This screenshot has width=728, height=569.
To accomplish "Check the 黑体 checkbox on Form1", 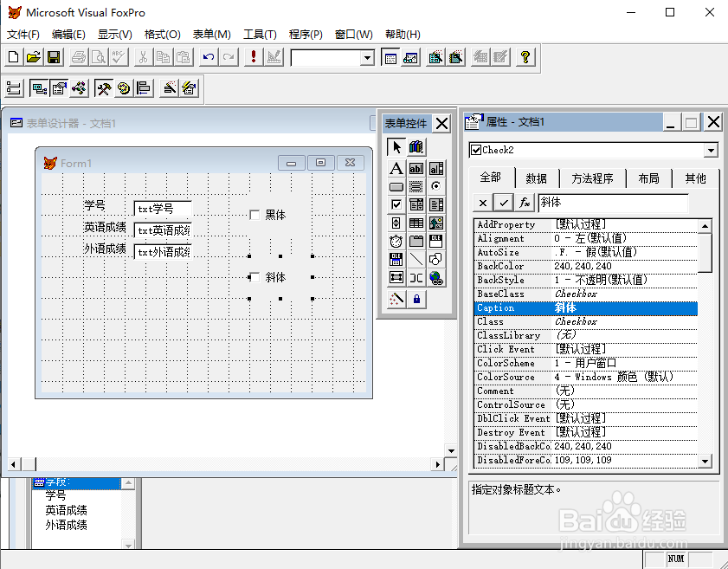I will pos(254,215).
